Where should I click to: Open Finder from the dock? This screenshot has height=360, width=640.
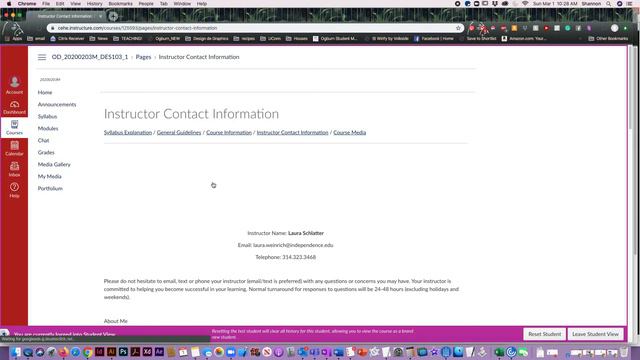click(16, 352)
